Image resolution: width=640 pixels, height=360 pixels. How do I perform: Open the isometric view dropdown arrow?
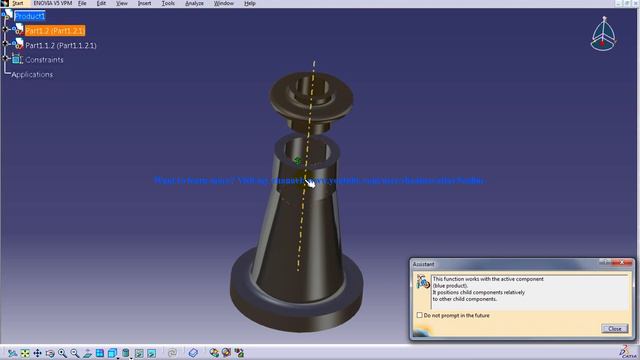pyautogui.click(x=118, y=357)
